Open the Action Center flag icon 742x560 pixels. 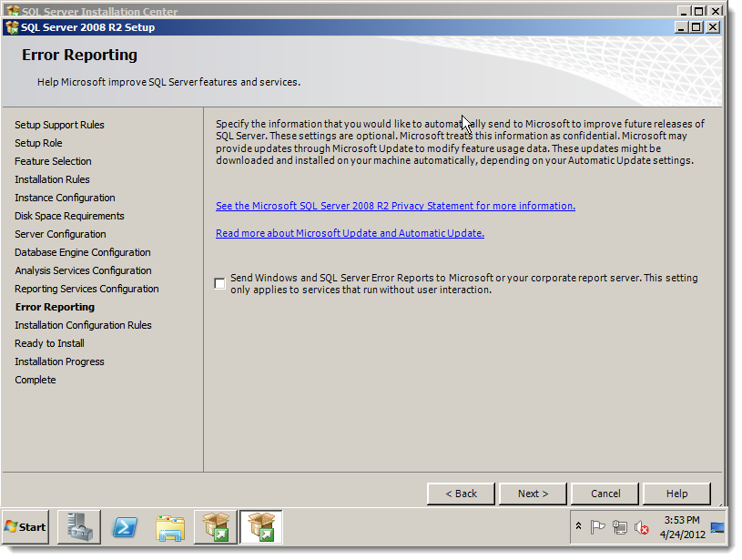pyautogui.click(x=597, y=526)
